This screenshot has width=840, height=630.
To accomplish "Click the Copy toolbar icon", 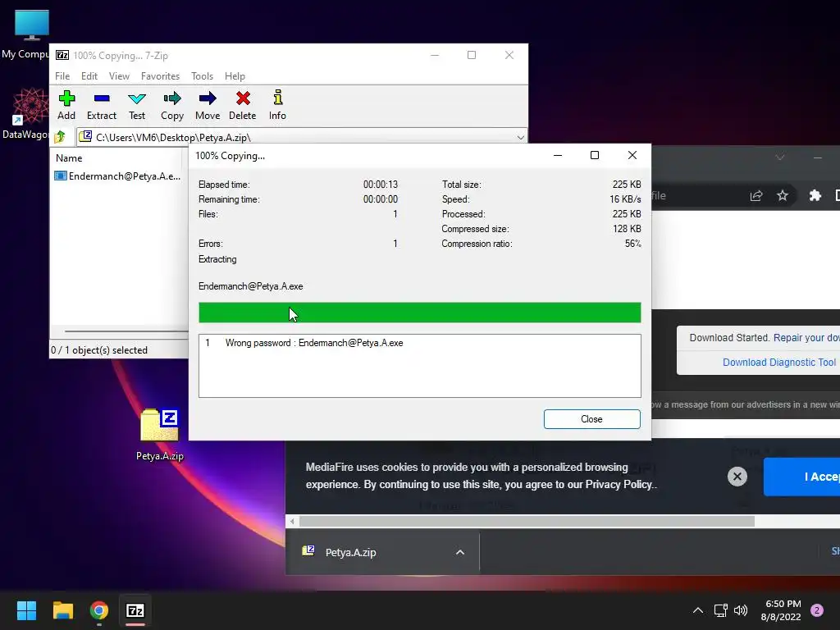I will click(x=172, y=105).
